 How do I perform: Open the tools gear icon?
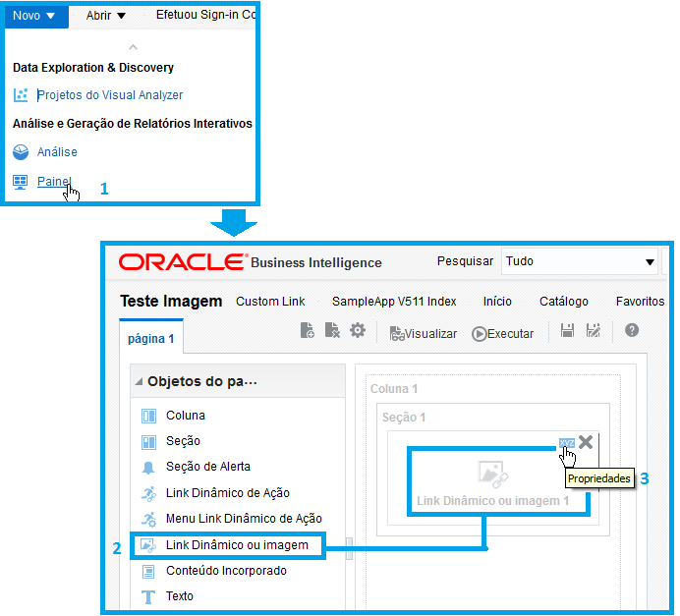(x=358, y=330)
